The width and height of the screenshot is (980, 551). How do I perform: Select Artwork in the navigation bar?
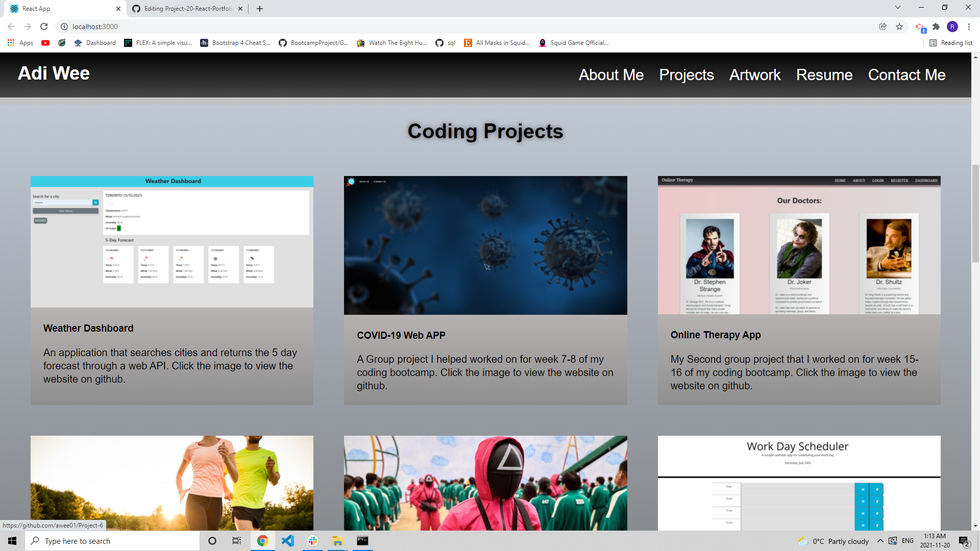(754, 75)
